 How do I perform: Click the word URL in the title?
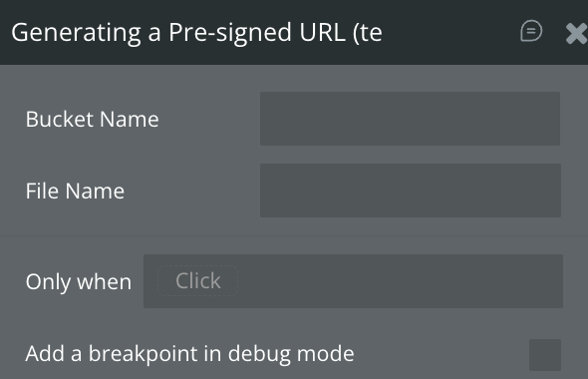(x=322, y=32)
